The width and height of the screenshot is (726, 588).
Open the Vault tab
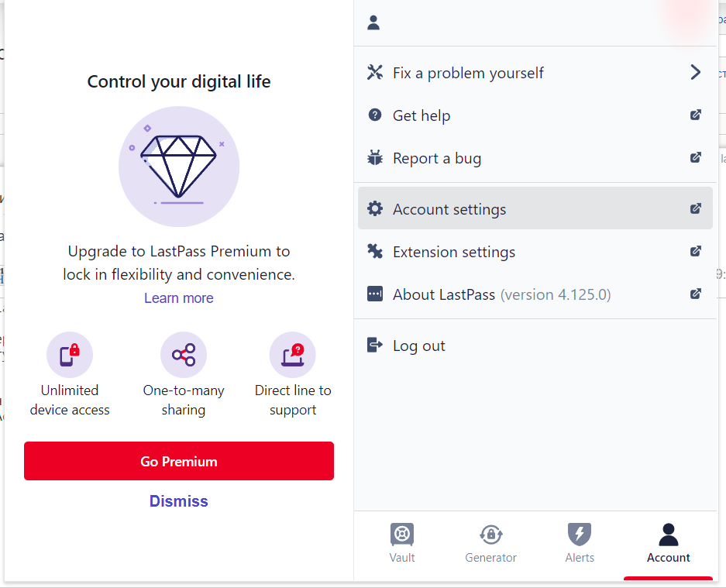coord(402,542)
